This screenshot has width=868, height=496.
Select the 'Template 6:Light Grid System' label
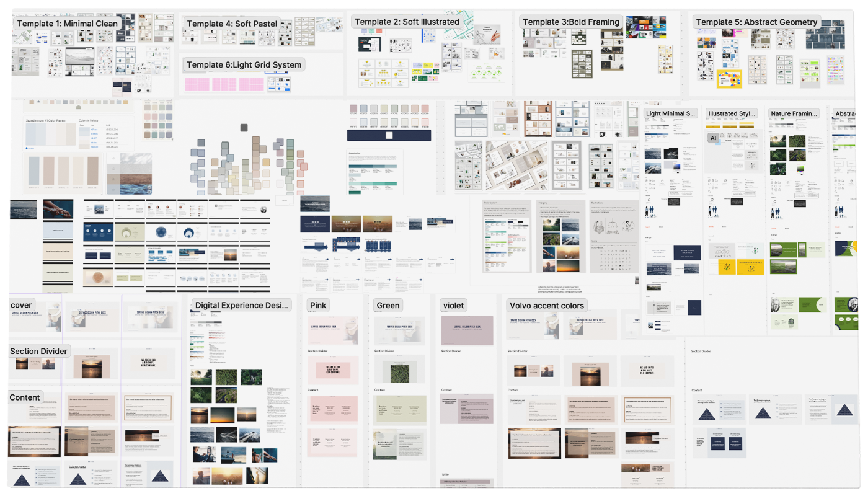(244, 64)
